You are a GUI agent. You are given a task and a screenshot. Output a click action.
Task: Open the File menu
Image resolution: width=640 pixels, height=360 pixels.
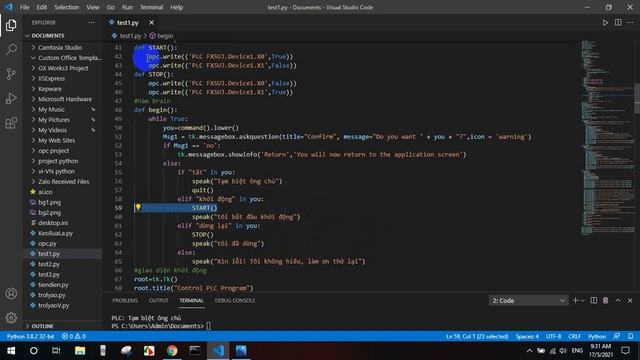click(x=24, y=7)
